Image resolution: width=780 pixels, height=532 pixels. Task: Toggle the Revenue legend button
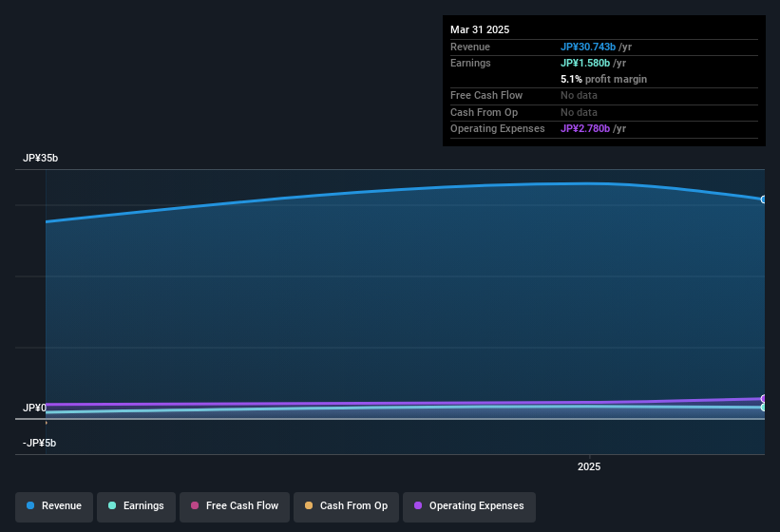point(54,506)
